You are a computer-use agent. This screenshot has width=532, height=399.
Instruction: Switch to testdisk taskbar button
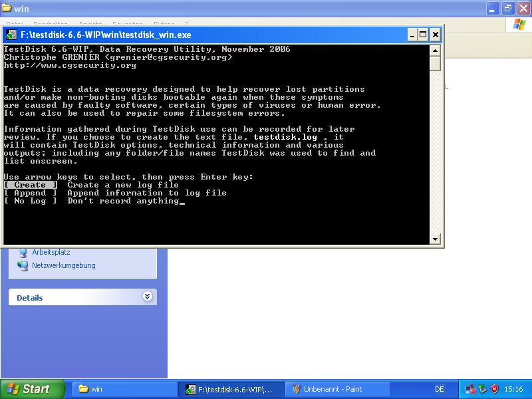pyautogui.click(x=231, y=389)
